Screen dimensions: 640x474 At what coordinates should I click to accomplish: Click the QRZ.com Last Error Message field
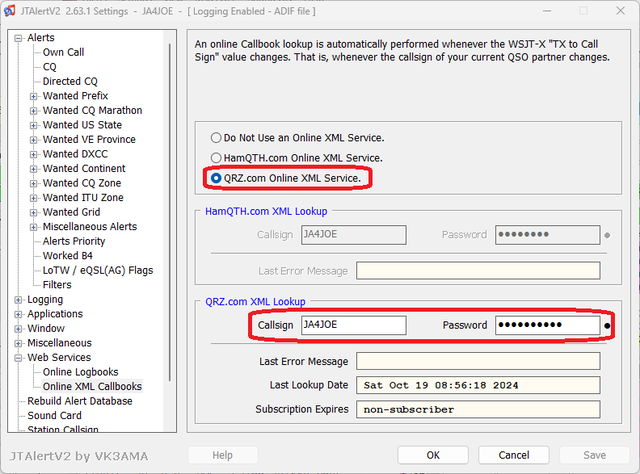(x=478, y=361)
